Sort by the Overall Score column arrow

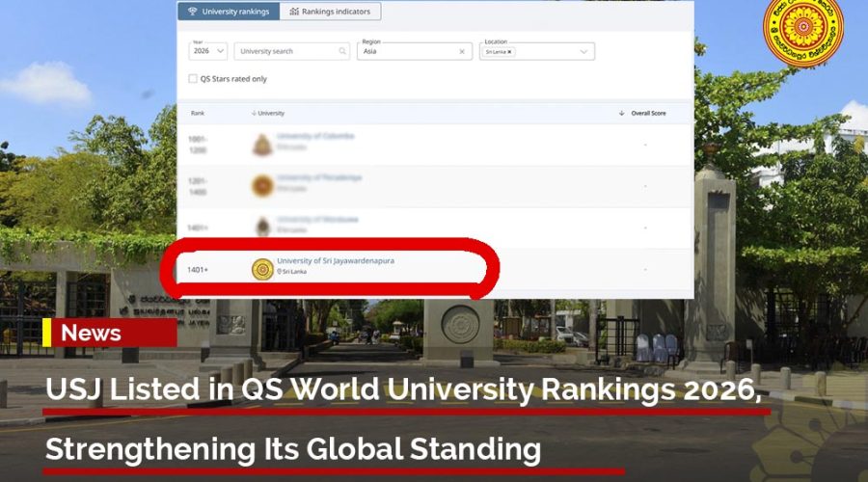(x=622, y=114)
